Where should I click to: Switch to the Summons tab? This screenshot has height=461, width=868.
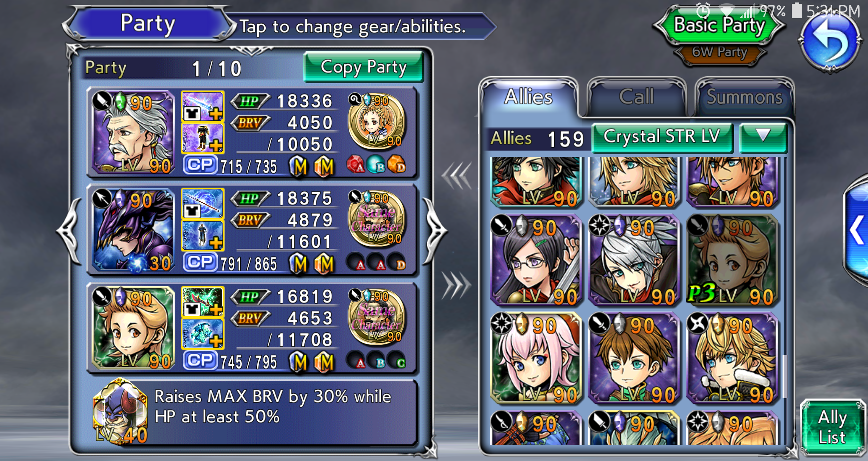pyautogui.click(x=744, y=97)
